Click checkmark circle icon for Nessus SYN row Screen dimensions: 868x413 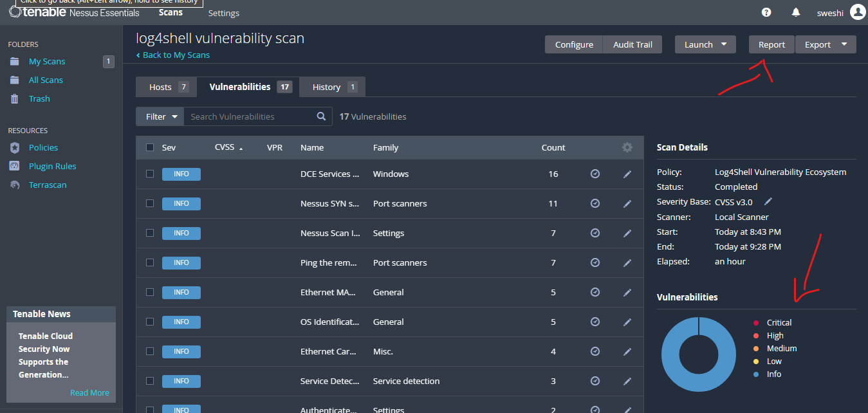595,204
